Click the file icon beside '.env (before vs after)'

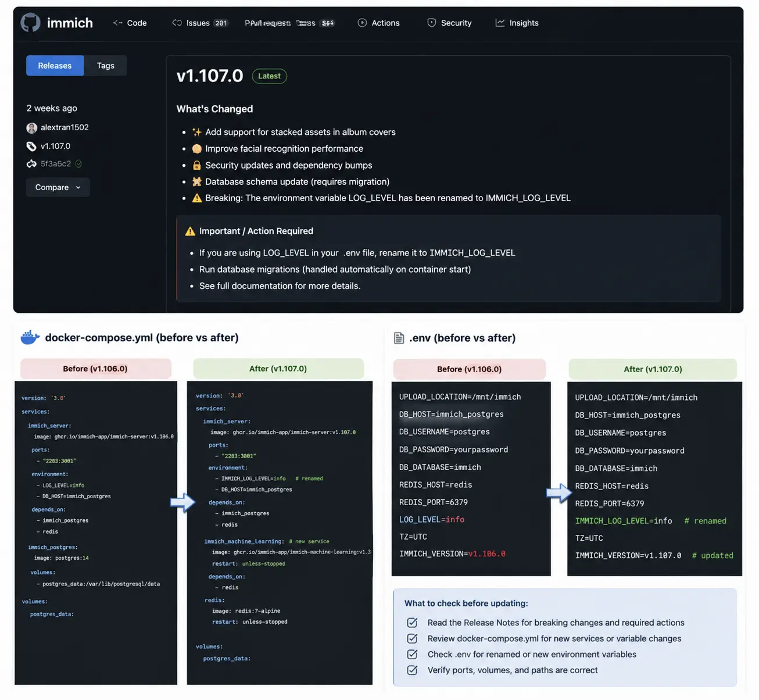pos(399,338)
